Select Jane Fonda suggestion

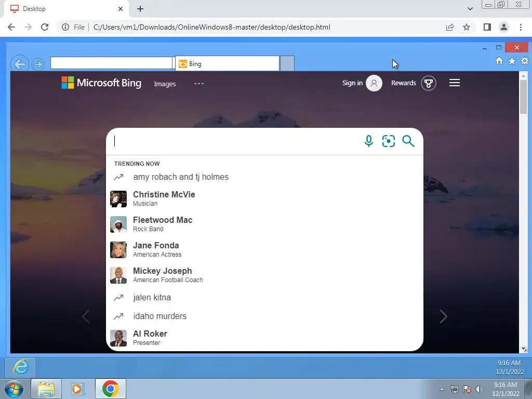pyautogui.click(x=264, y=250)
